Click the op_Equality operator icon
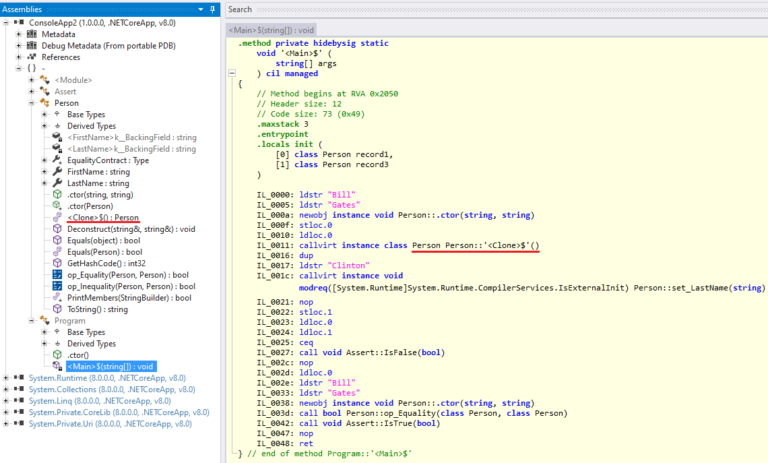The image size is (768, 463). pyautogui.click(x=57, y=274)
